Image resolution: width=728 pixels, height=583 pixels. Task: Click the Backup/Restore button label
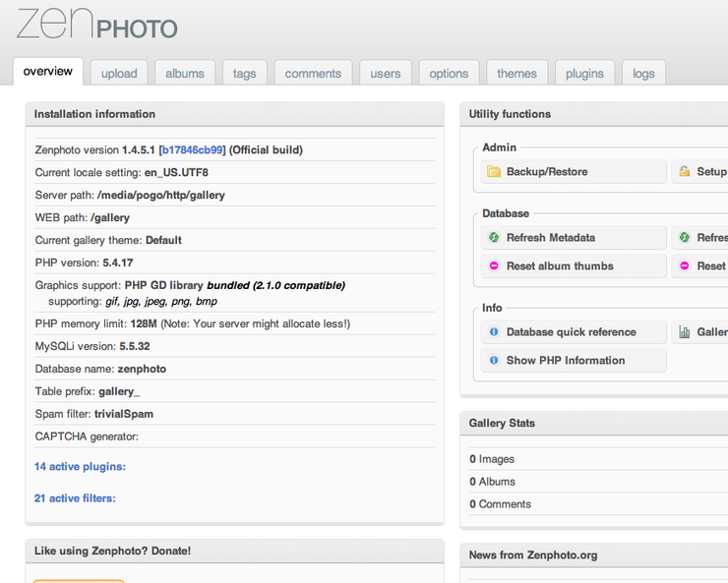pyautogui.click(x=547, y=172)
